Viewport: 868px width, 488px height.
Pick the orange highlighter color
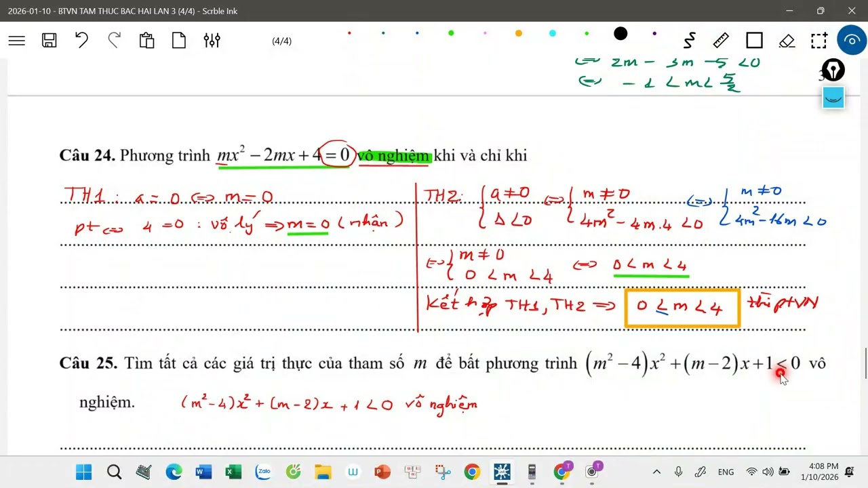519,33
